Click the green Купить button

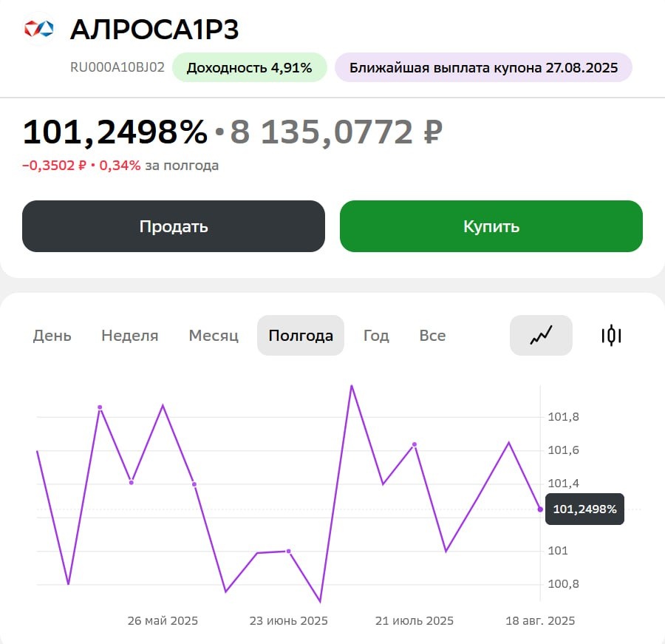(x=491, y=226)
